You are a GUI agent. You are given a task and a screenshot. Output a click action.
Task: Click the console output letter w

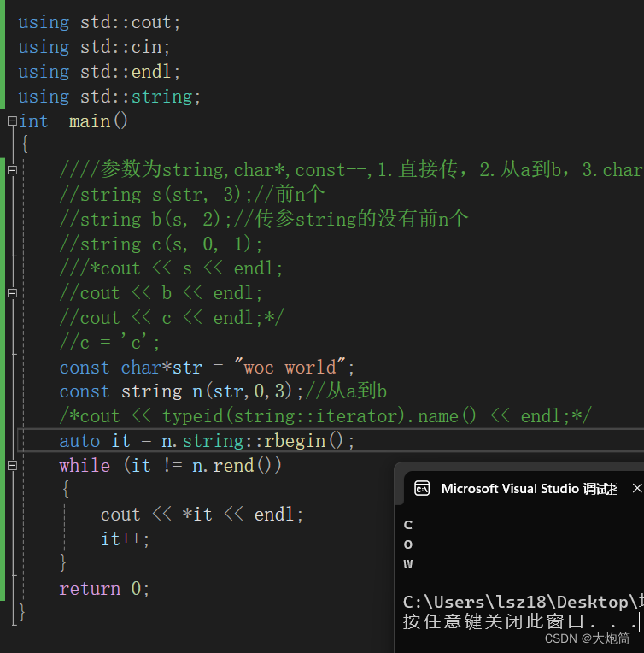[408, 564]
